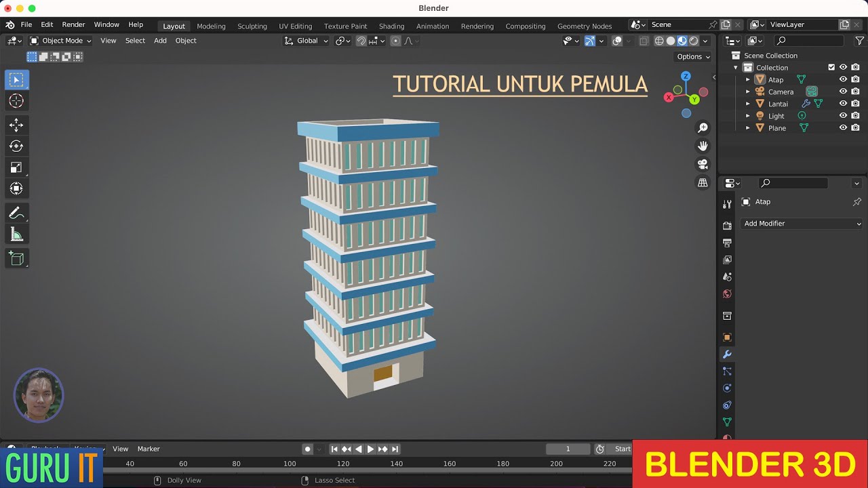Open the Output properties tab
The image size is (868, 488).
[727, 243]
